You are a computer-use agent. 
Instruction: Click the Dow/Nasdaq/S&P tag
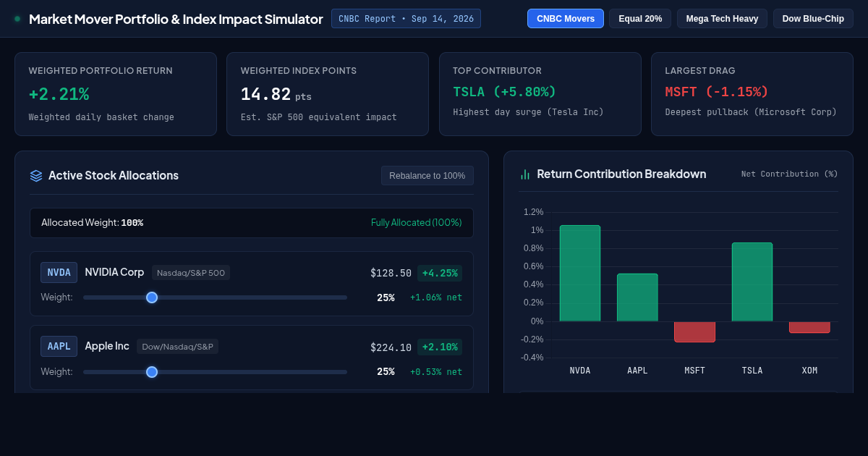pyautogui.click(x=177, y=347)
